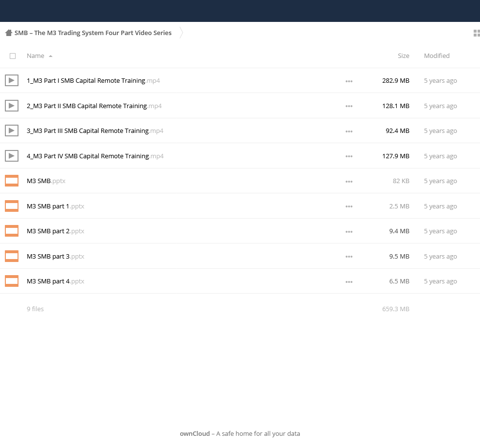Image resolution: width=480 pixels, height=448 pixels.
Task: Tick the select-all files checkbox
Action: click(x=13, y=56)
